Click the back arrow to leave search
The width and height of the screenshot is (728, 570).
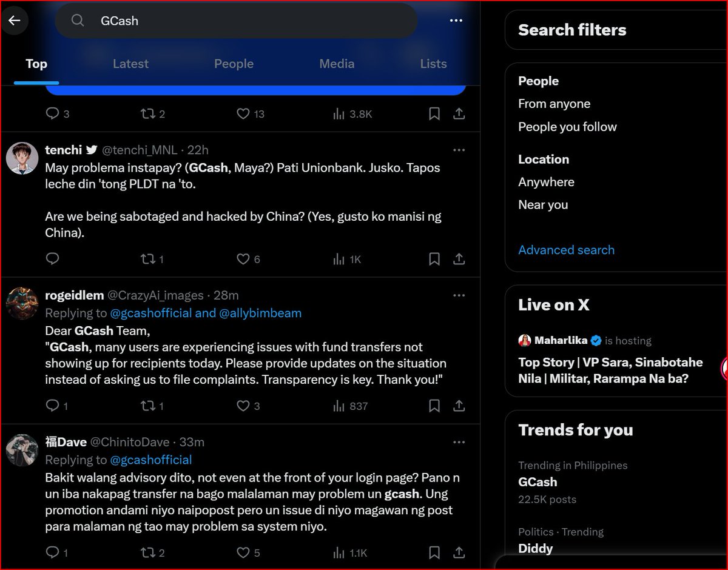pyautogui.click(x=15, y=20)
